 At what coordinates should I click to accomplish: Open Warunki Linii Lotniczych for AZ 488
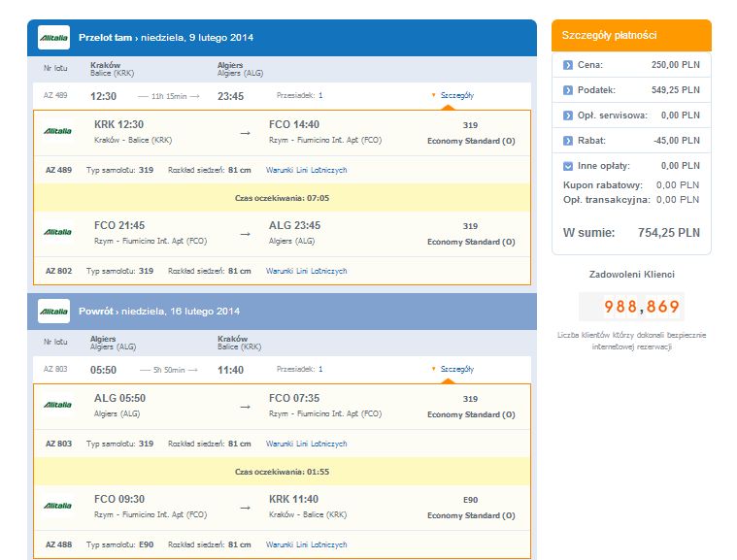307,544
